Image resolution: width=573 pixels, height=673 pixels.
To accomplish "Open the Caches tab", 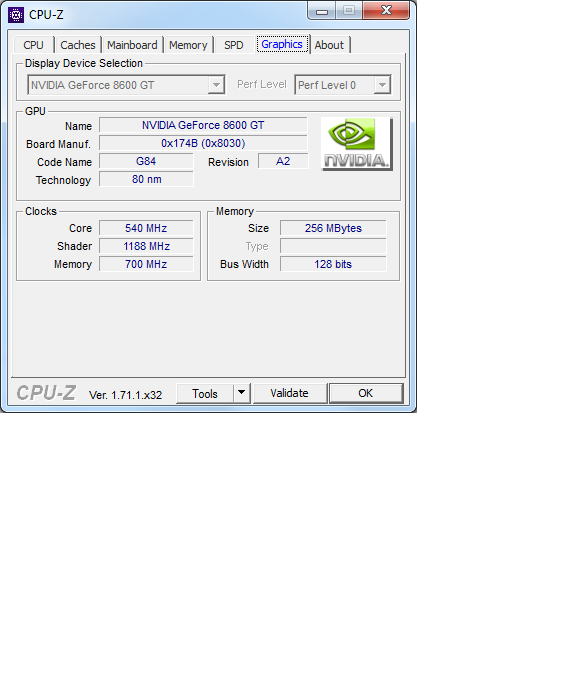I will coord(78,45).
